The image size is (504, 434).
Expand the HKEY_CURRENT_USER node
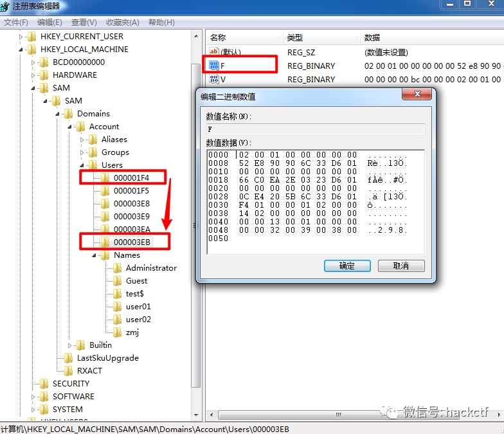[21, 37]
